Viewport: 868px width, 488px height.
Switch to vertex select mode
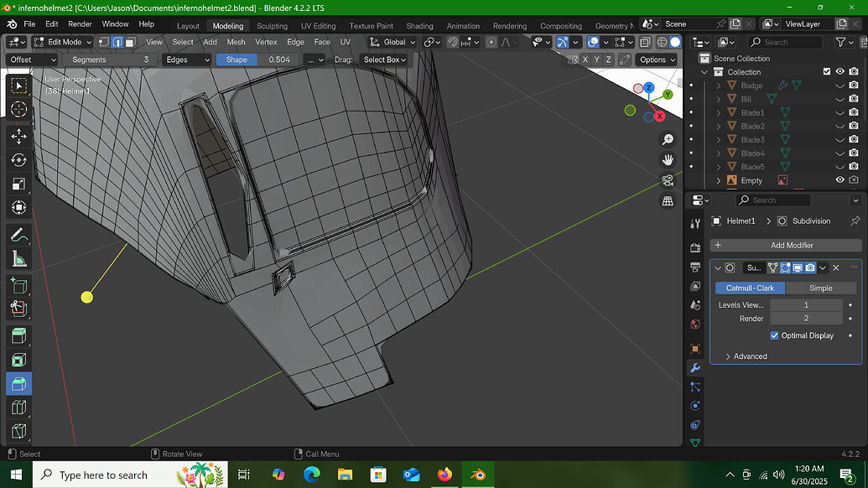coord(103,42)
